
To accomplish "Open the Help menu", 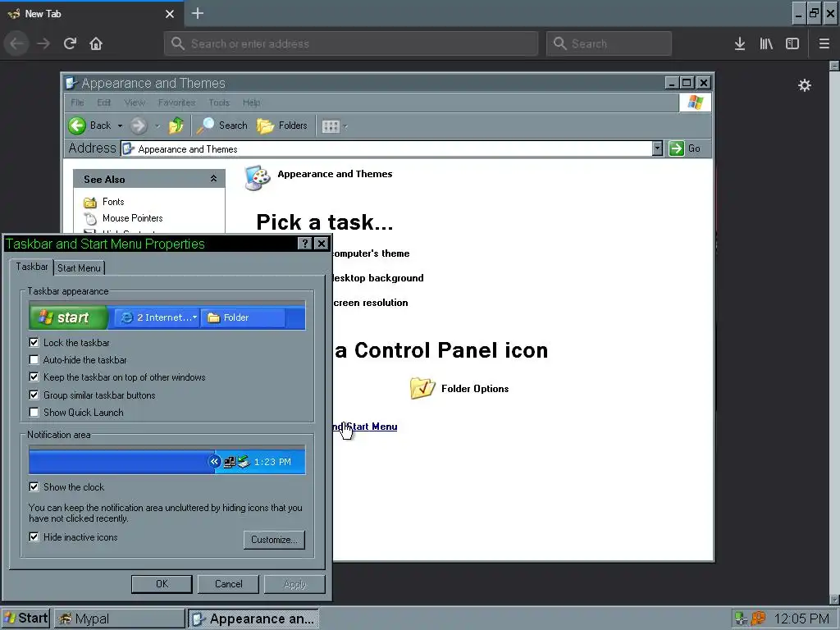I will coord(251,103).
